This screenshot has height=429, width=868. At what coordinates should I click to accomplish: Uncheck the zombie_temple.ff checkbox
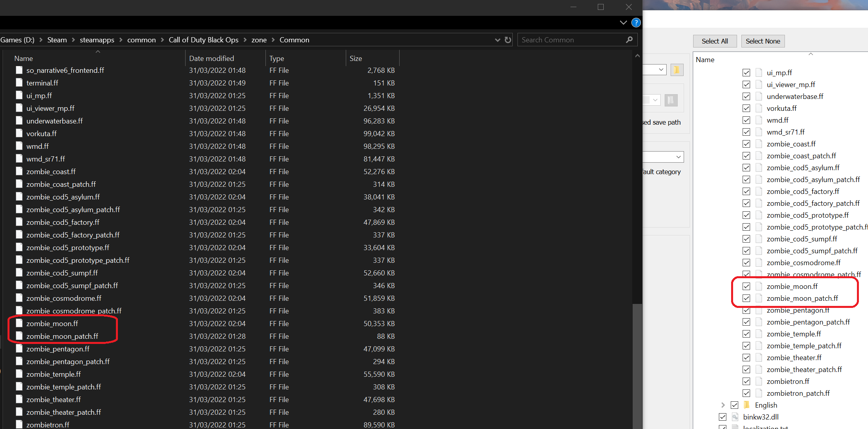(747, 334)
